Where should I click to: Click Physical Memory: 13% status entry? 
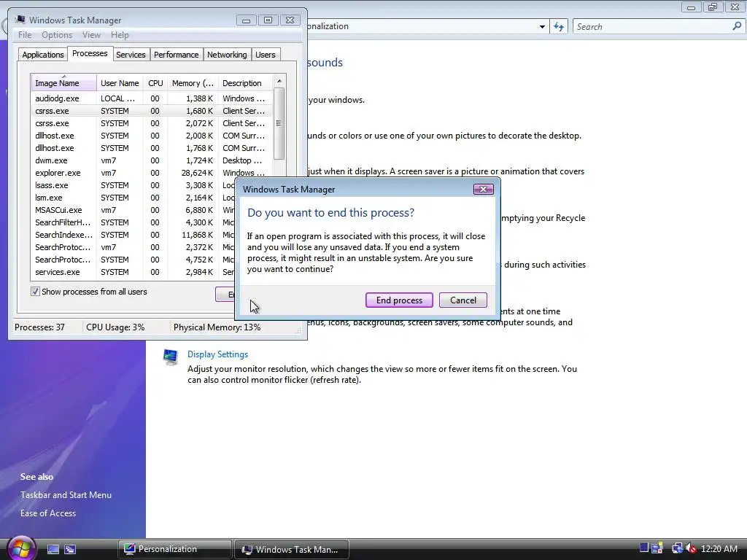point(217,327)
